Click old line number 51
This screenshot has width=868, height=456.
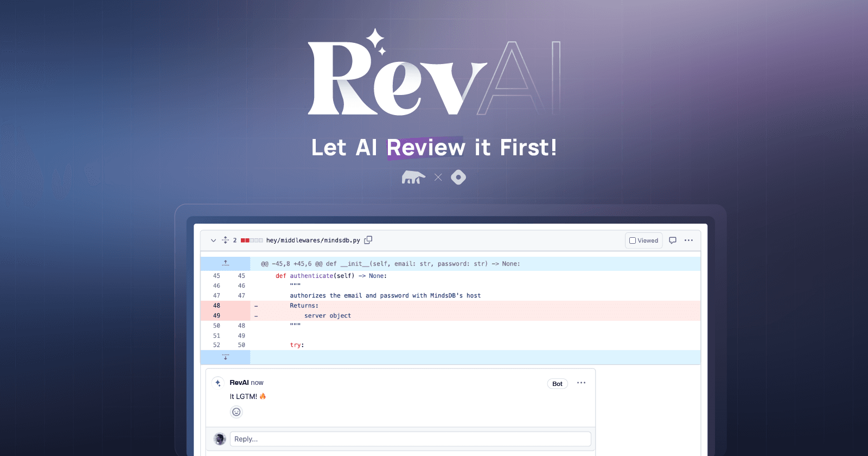tap(216, 335)
